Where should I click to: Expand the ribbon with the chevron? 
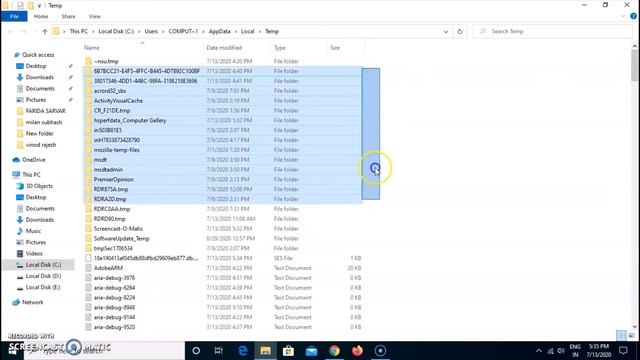pyautogui.click(x=623, y=16)
